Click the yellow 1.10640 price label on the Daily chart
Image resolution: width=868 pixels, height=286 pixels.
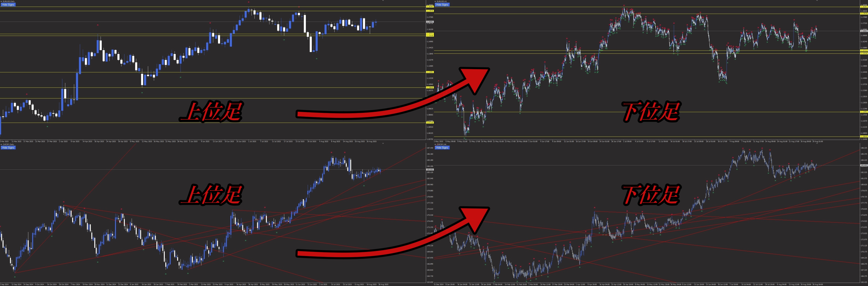[x=430, y=87]
